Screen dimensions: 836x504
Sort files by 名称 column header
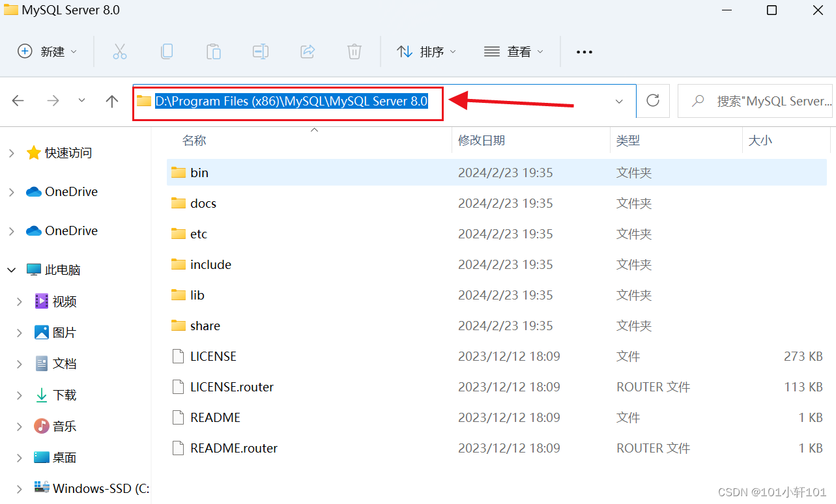tap(194, 141)
